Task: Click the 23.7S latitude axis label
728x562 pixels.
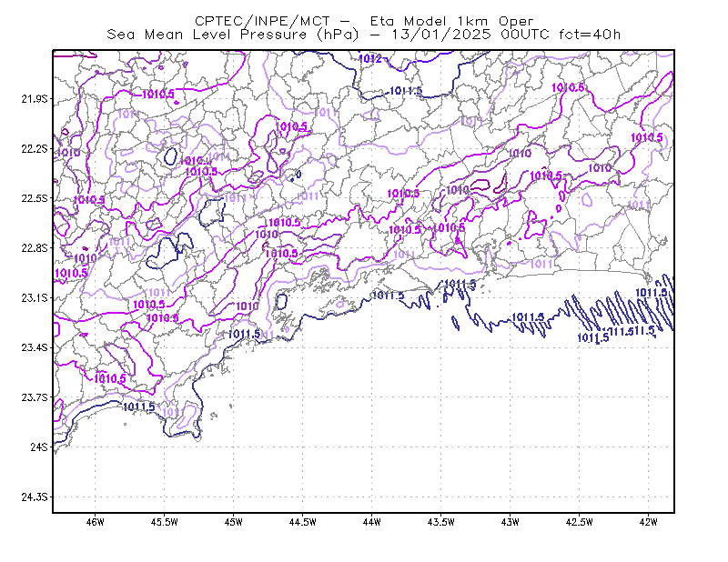Action: (35, 397)
